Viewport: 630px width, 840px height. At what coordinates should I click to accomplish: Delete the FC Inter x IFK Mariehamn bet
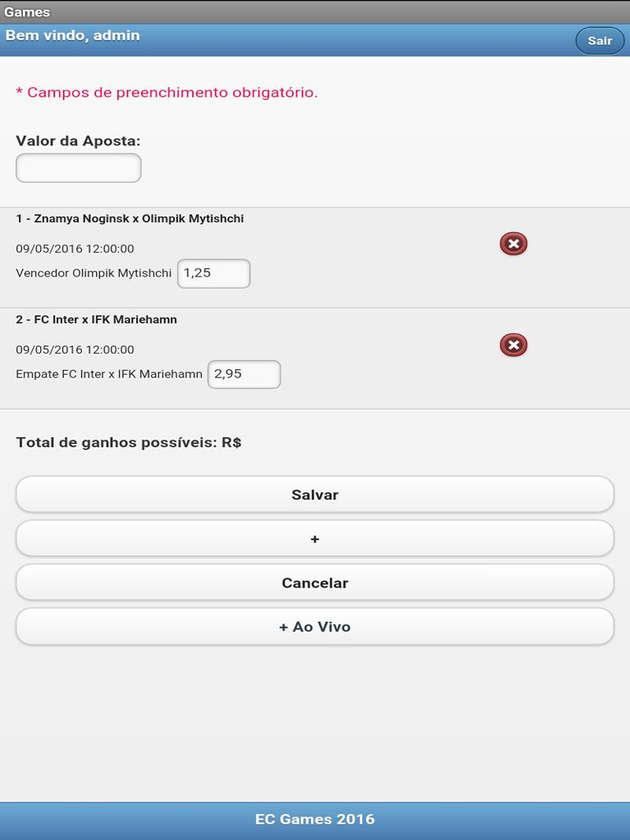coord(514,345)
